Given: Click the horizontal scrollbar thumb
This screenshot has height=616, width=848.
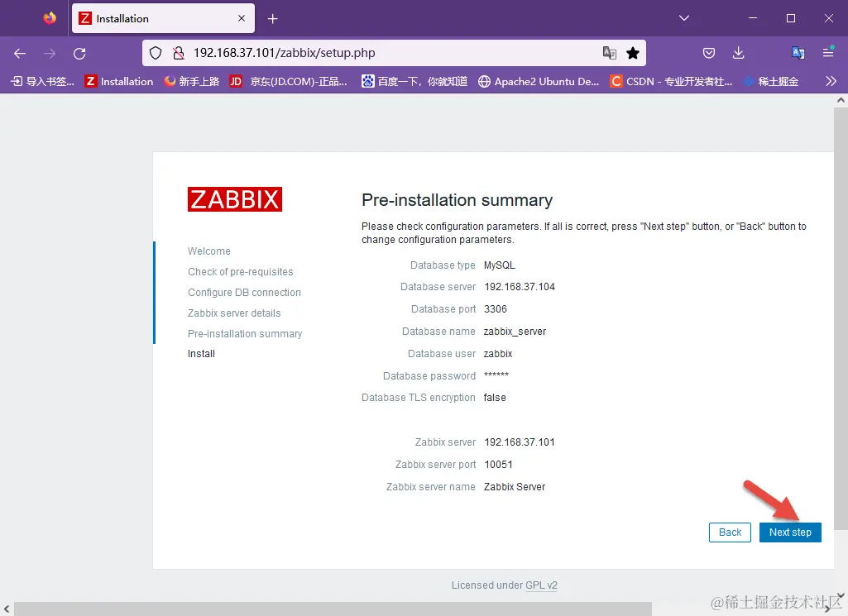Looking at the screenshot, I should pos(333,609).
